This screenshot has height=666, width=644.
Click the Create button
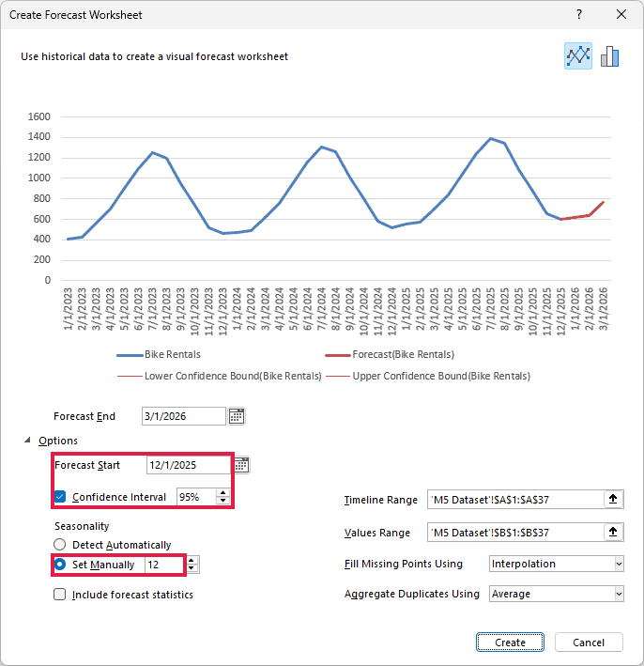coord(510,643)
